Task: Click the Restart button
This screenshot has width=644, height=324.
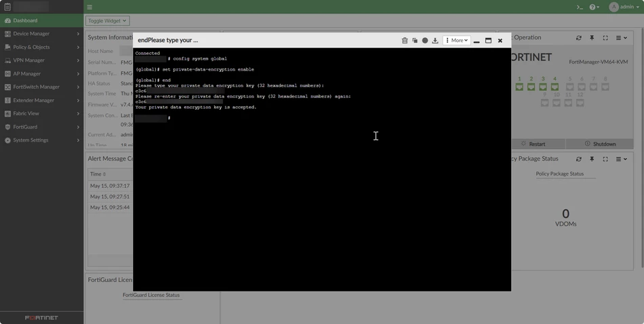Action: tap(538, 144)
